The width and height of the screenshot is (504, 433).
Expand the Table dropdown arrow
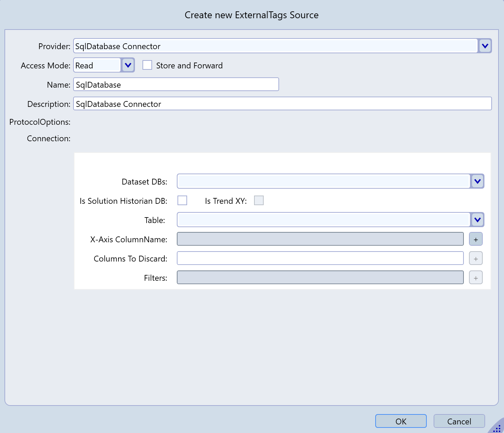(x=477, y=220)
